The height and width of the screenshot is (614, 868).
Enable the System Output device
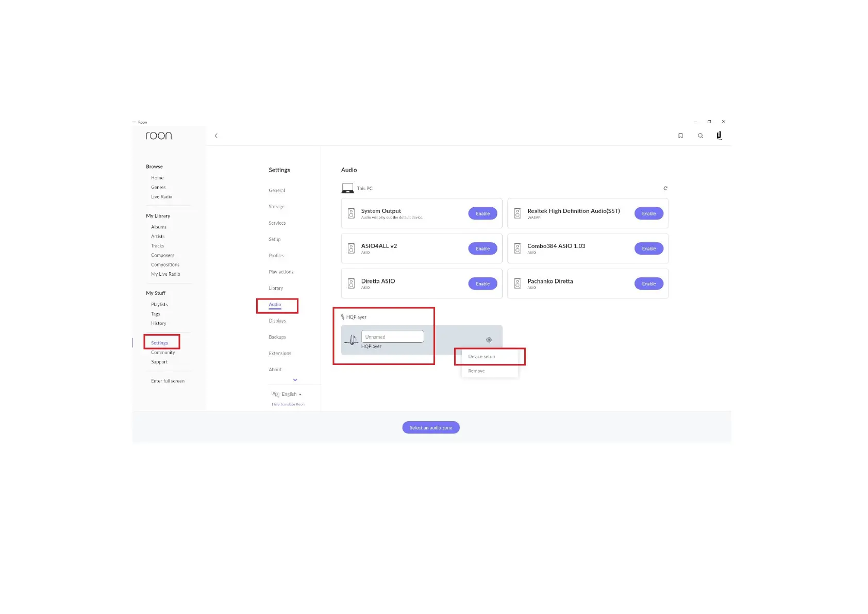(482, 213)
